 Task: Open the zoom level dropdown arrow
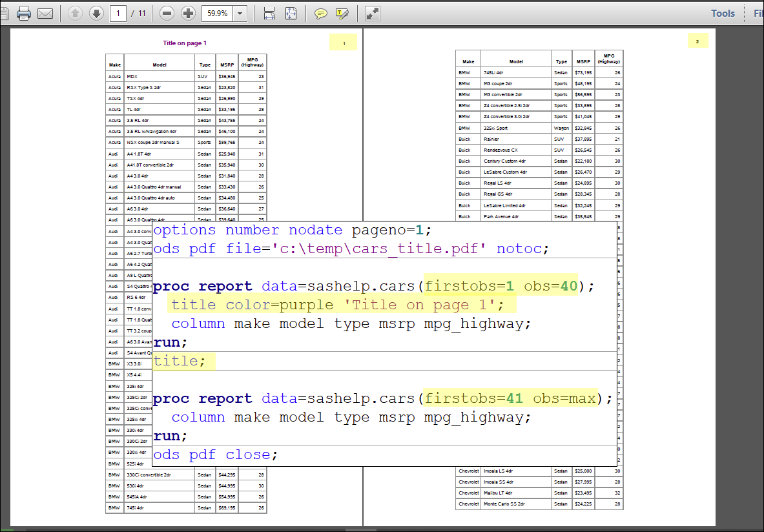(x=240, y=14)
